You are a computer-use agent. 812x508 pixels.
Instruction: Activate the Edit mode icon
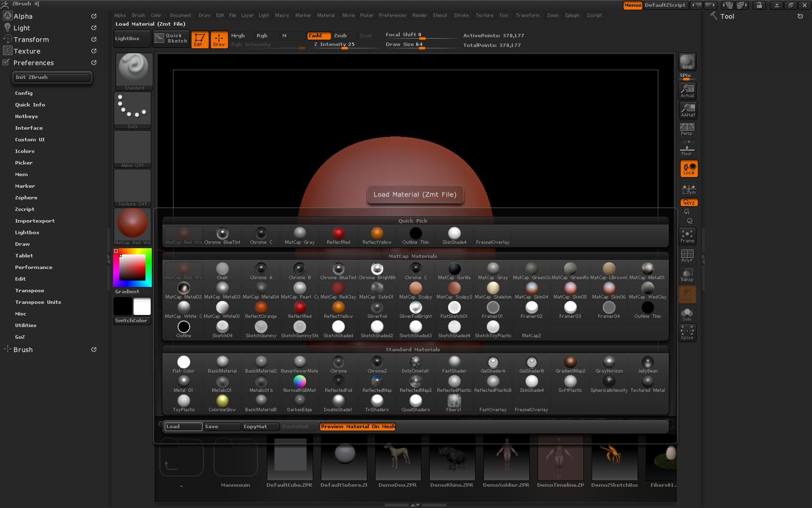pos(200,39)
